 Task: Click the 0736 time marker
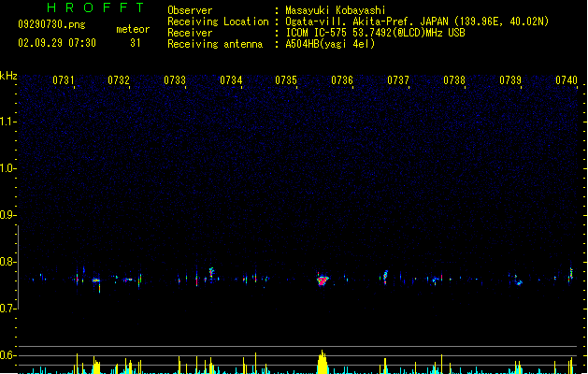point(342,80)
